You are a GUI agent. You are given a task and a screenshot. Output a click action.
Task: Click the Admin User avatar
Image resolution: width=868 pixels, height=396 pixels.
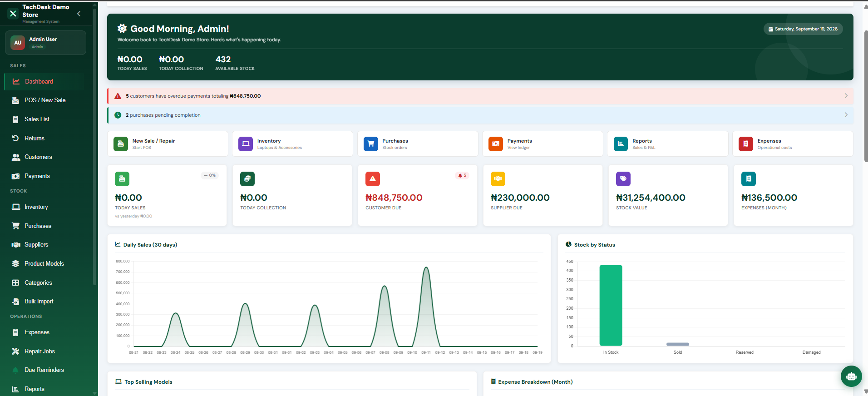18,43
